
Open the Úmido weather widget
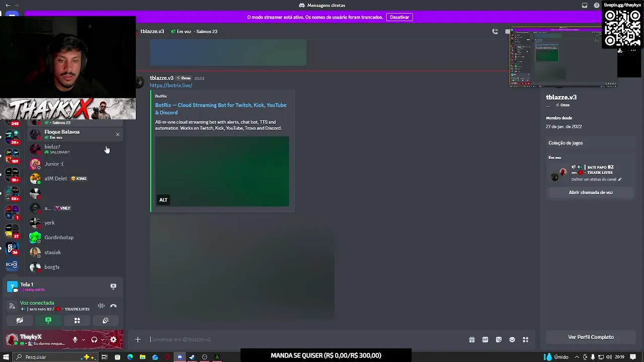click(556, 357)
